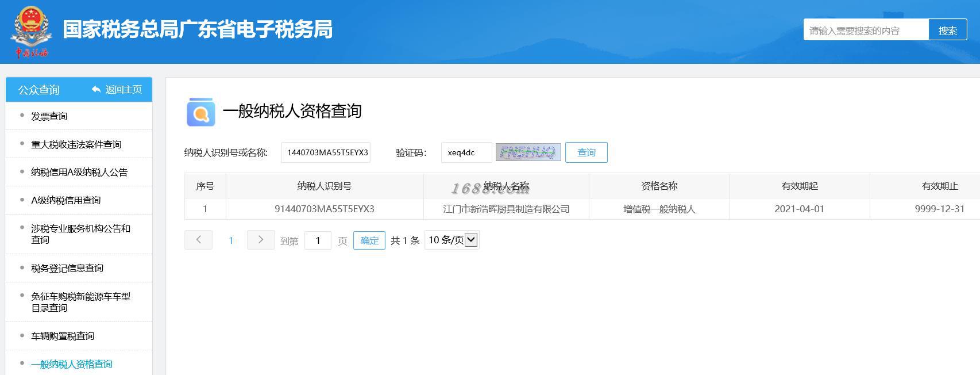Image resolution: width=980 pixels, height=375 pixels.
Task: Click 国家税务总局广东省电子税务局 site title
Action: click(198, 29)
